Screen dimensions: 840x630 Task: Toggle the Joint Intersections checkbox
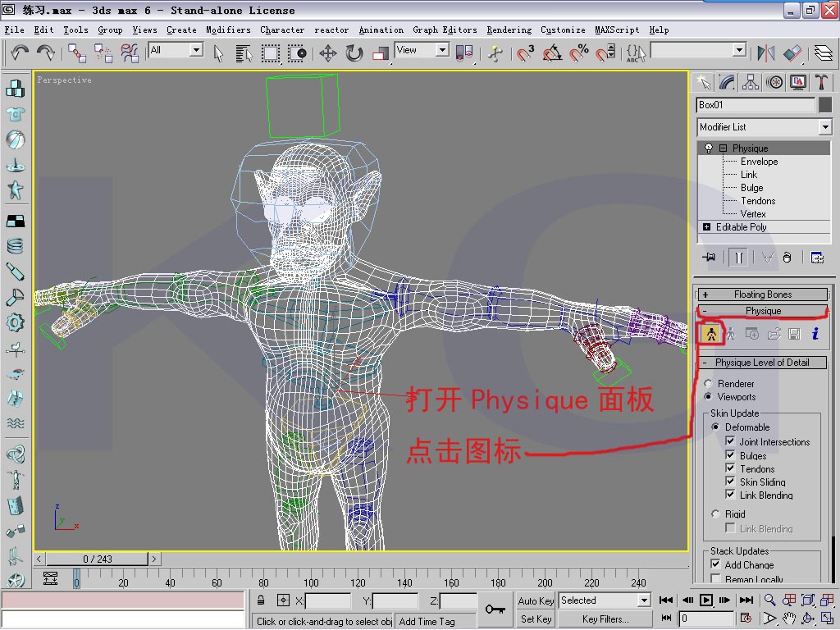[730, 441]
